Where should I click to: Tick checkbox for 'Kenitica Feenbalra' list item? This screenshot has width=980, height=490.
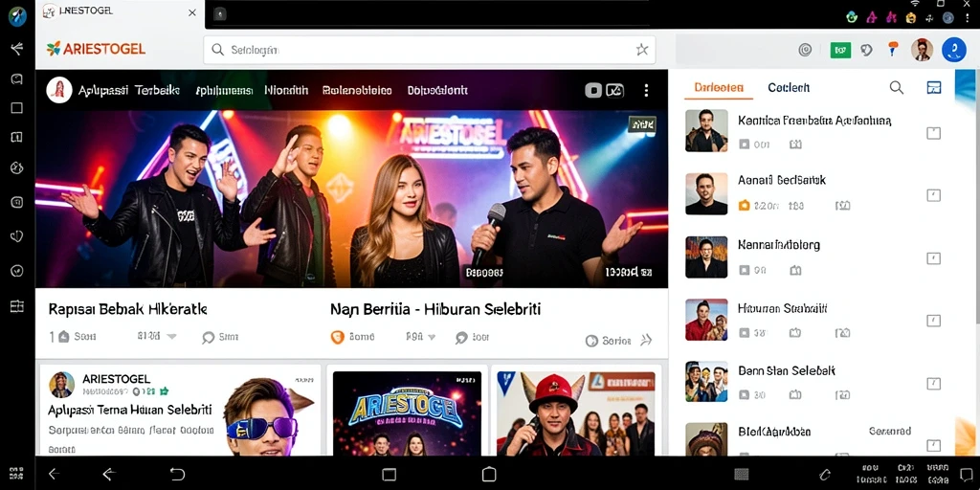point(934,133)
